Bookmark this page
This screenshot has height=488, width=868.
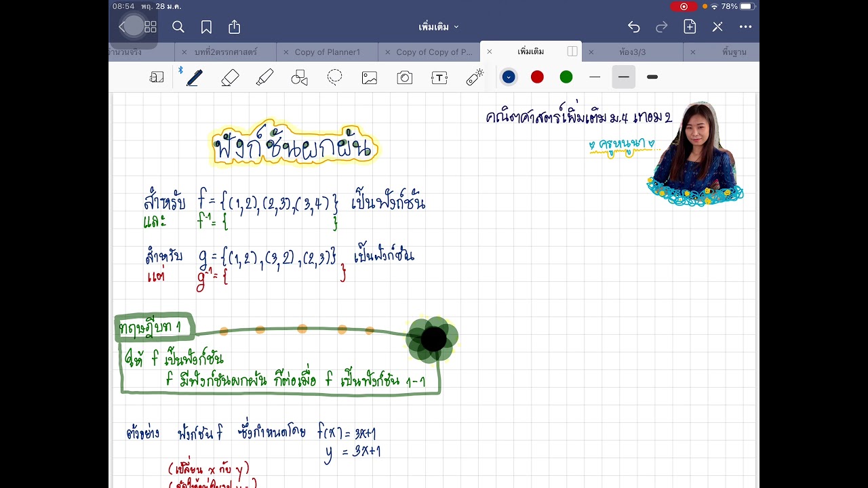pos(206,27)
